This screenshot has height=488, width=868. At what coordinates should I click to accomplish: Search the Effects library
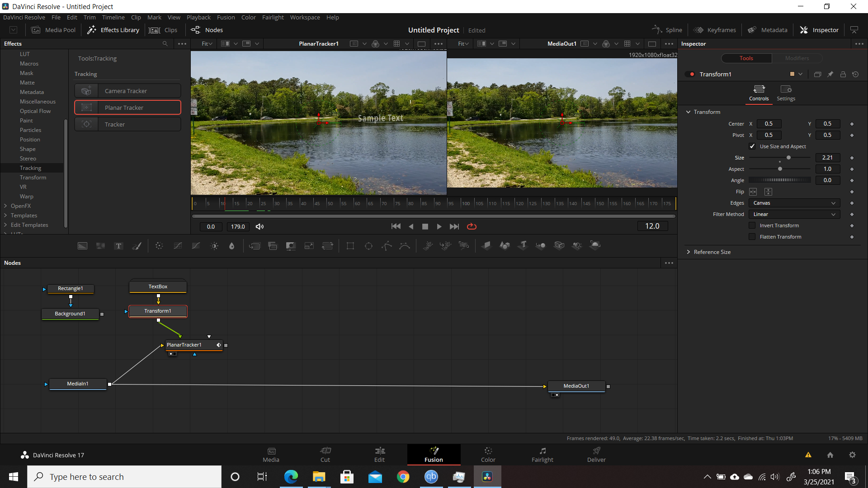pos(165,44)
